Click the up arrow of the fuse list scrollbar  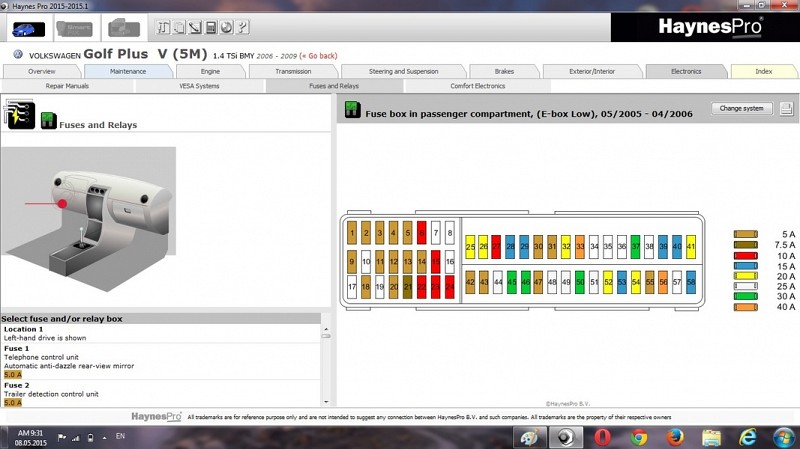(326, 329)
